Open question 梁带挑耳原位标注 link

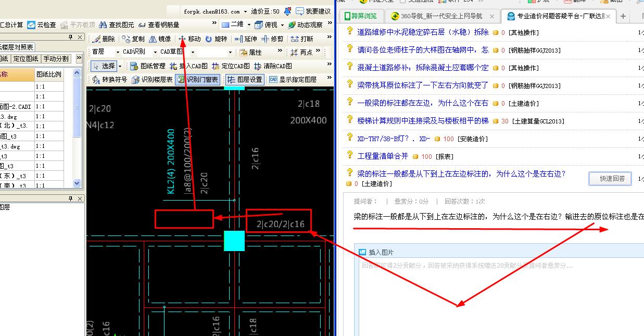423,85
